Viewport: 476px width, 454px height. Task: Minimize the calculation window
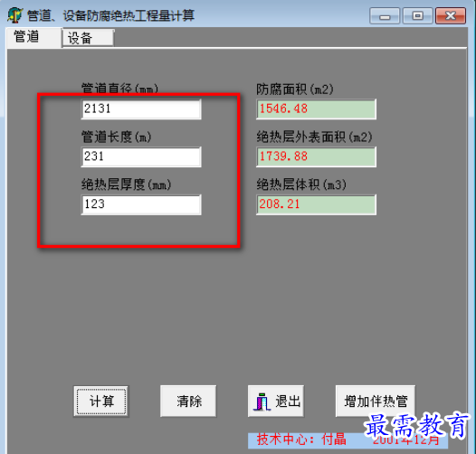pos(385,15)
